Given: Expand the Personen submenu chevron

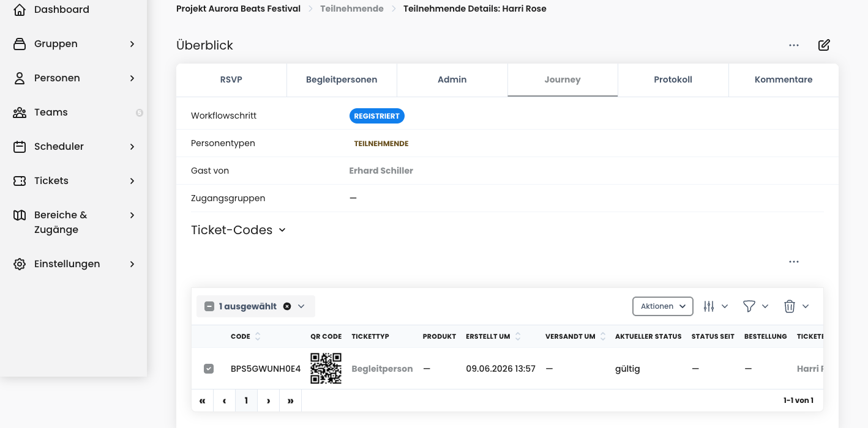Looking at the screenshot, I should [x=132, y=78].
